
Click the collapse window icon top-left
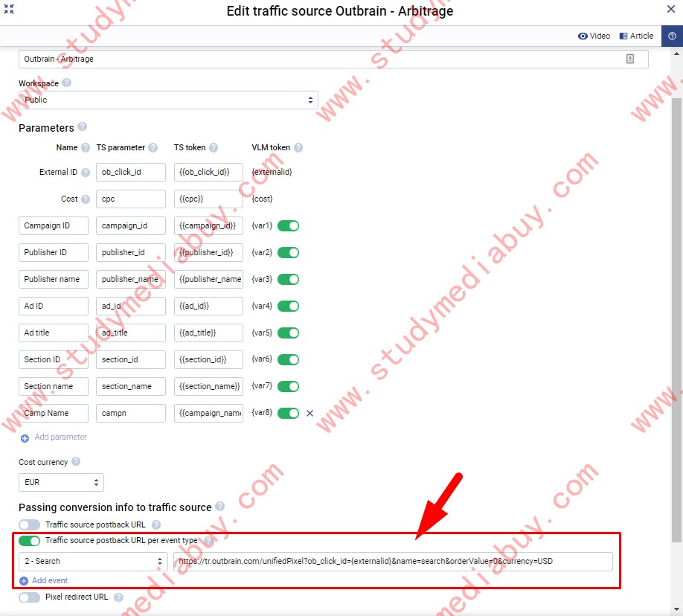click(x=9, y=9)
